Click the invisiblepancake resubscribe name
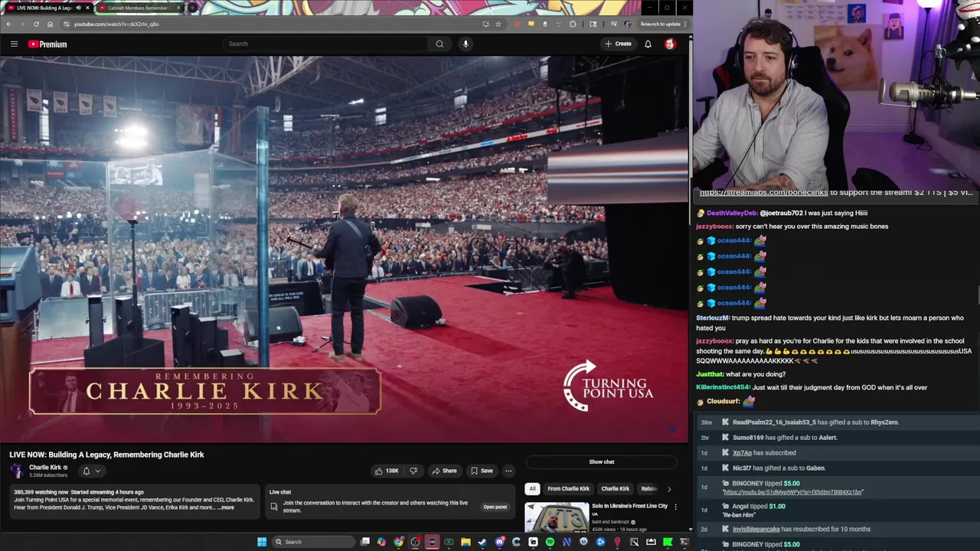This screenshot has width=980, height=551. coord(757,529)
